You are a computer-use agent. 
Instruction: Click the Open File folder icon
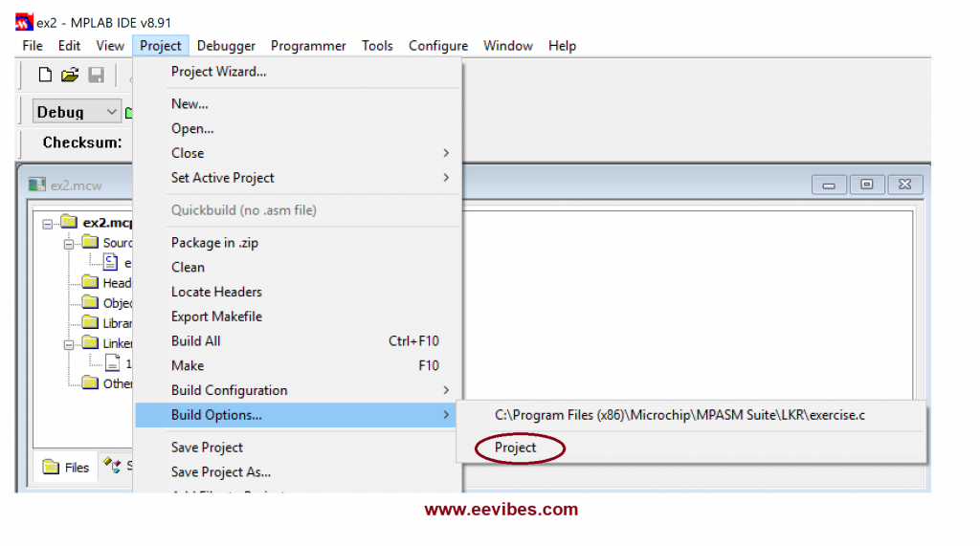(70, 75)
